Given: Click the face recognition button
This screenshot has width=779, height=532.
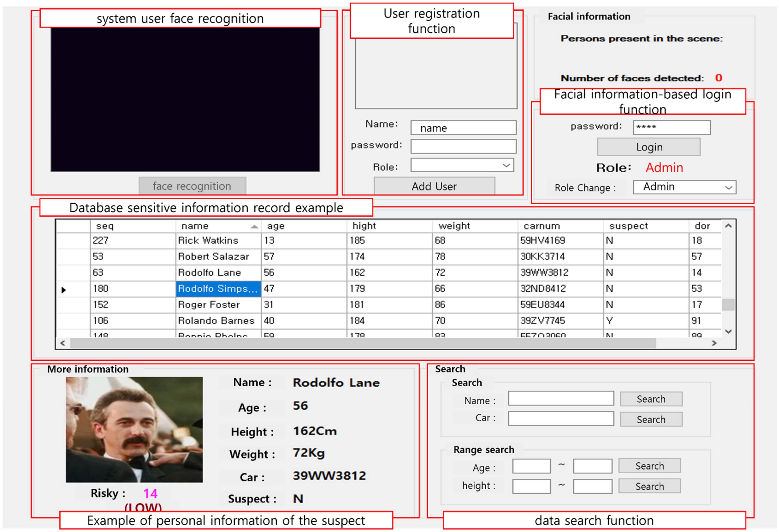Looking at the screenshot, I should [x=192, y=186].
